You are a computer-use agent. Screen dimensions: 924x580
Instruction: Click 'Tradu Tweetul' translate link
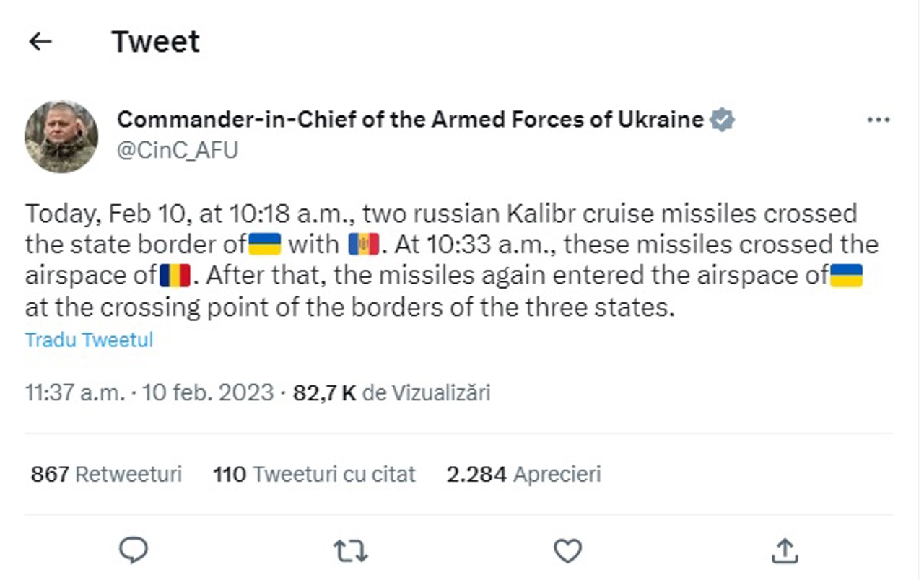click(89, 340)
